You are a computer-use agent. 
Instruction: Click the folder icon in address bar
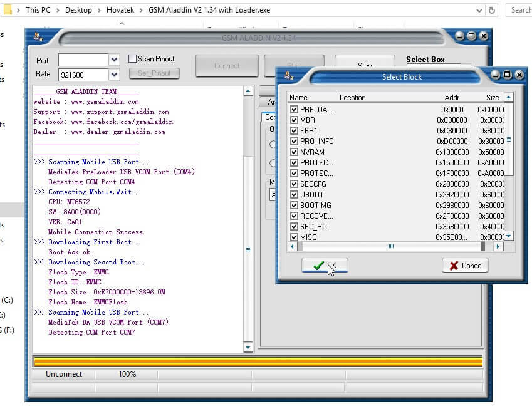(8, 9)
